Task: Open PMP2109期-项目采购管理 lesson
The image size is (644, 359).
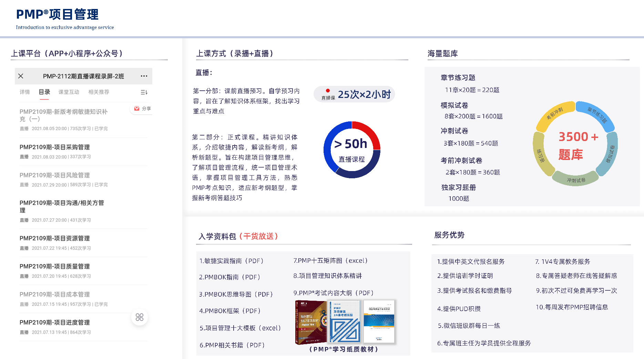Action: coord(54,147)
